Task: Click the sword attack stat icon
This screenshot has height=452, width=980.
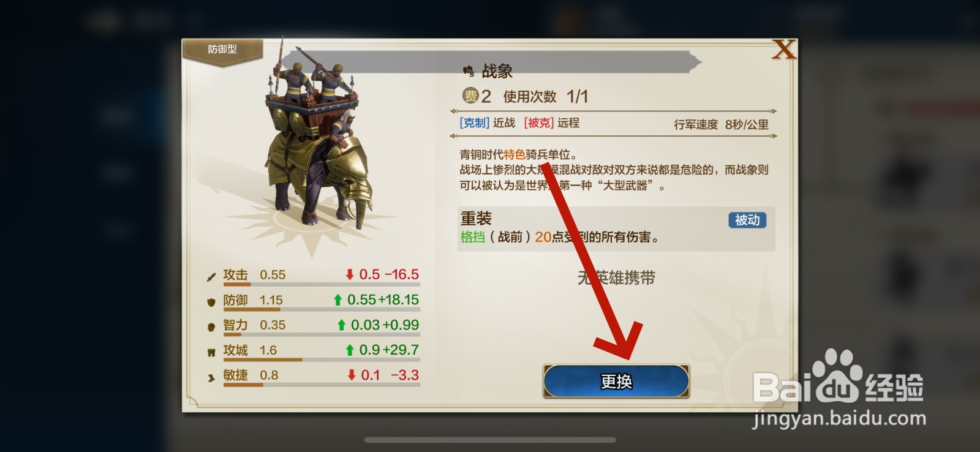Action: [211, 277]
